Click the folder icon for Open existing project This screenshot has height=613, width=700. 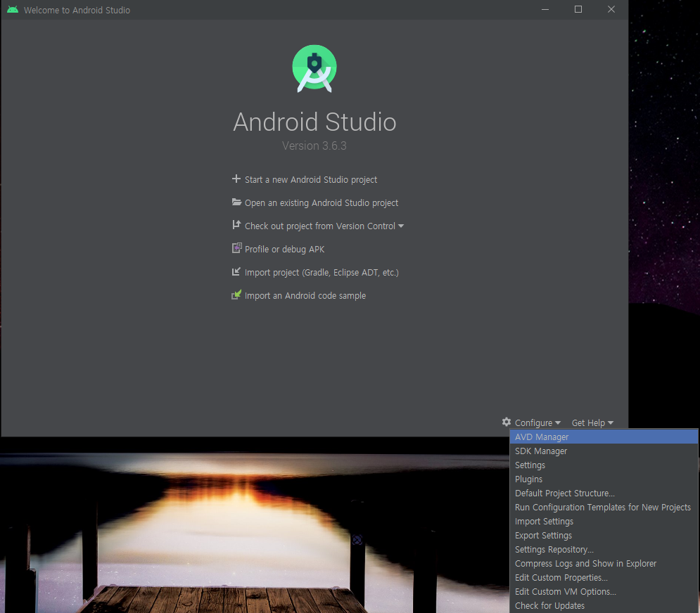236,202
